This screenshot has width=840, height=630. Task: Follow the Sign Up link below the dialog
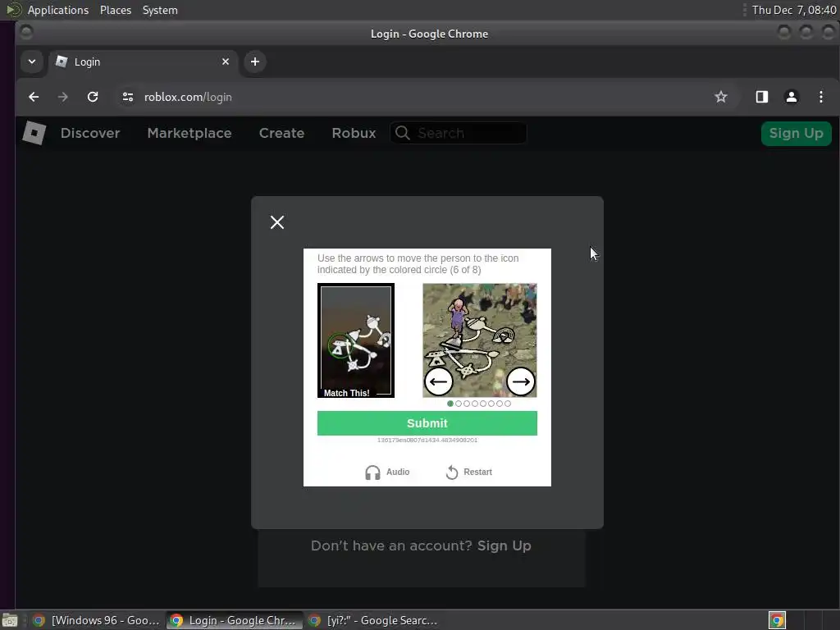(504, 546)
